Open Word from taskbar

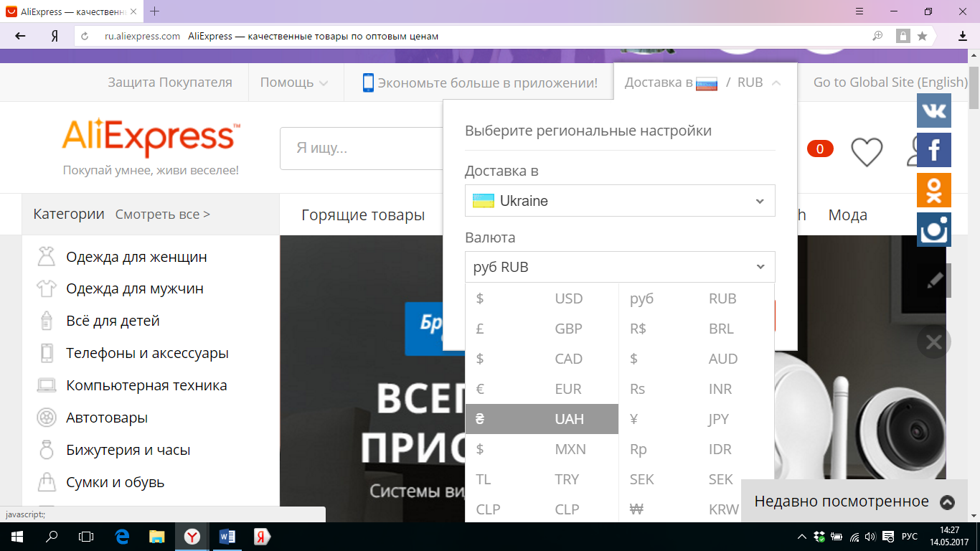(x=227, y=536)
